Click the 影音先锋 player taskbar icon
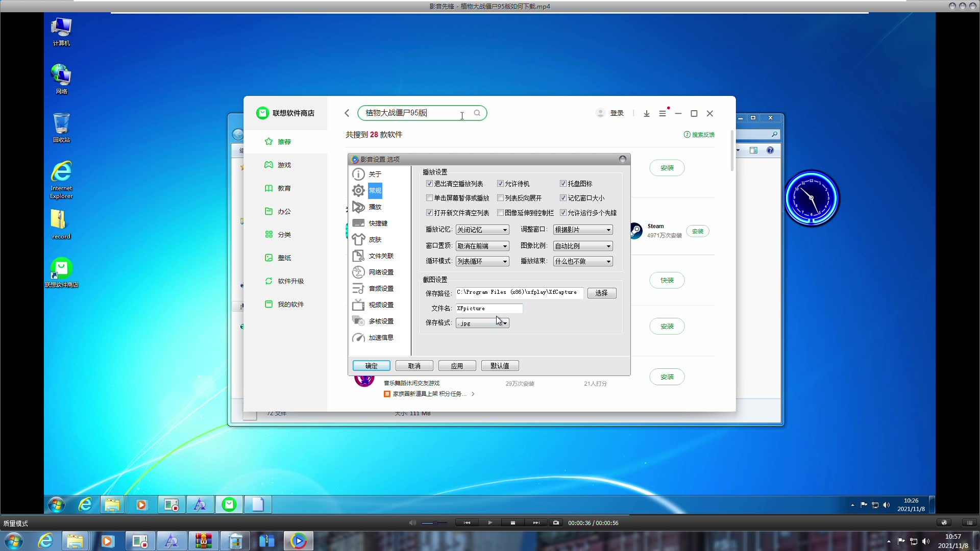Screen dimensions: 980x551 coord(298,541)
